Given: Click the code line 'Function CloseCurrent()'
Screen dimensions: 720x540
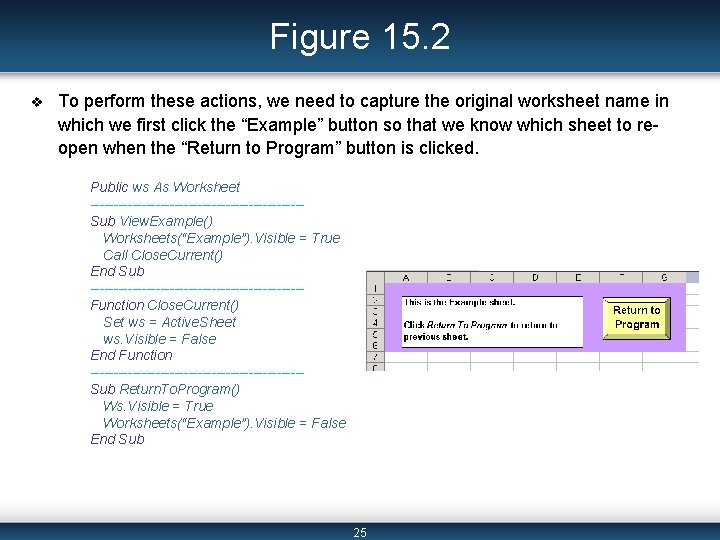Looking at the screenshot, I should pos(164,305).
